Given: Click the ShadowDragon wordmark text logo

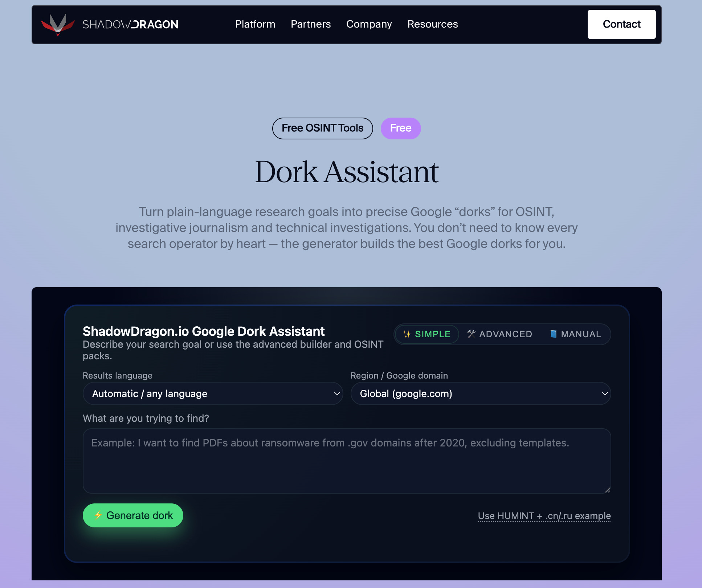Looking at the screenshot, I should [x=130, y=24].
